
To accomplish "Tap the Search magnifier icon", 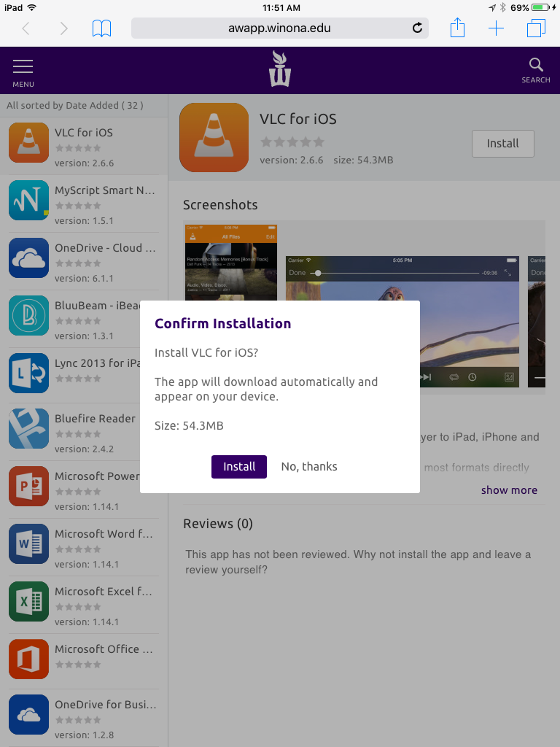I will [x=536, y=70].
